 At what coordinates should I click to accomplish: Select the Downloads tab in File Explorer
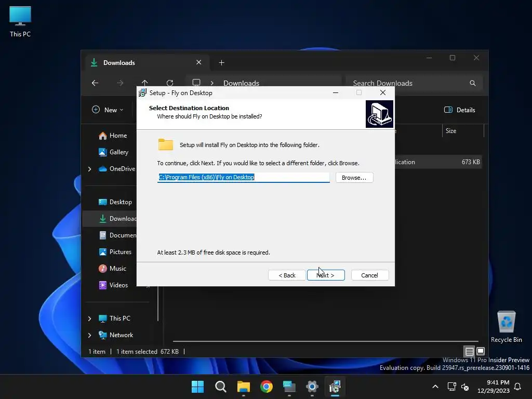[x=147, y=62]
